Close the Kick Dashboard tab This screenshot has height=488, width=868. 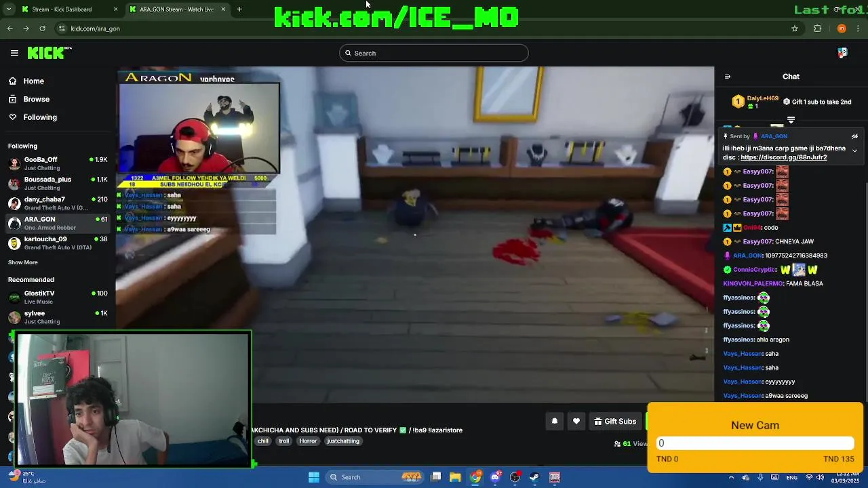coord(115,9)
